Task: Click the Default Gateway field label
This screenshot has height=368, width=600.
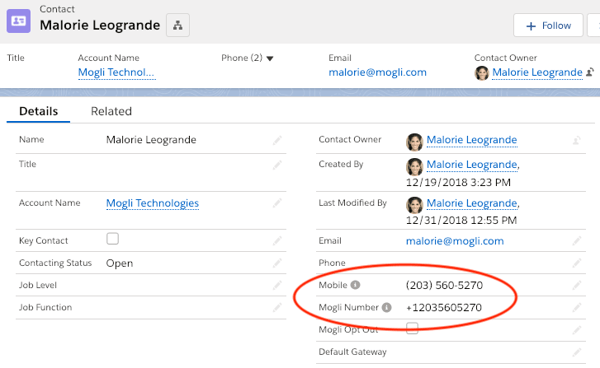Action: (x=352, y=352)
